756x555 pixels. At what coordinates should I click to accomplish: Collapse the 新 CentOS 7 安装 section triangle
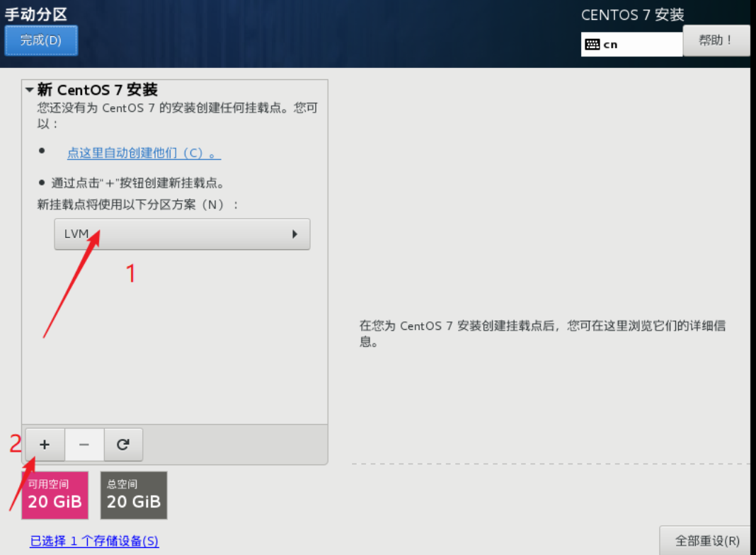coord(30,90)
